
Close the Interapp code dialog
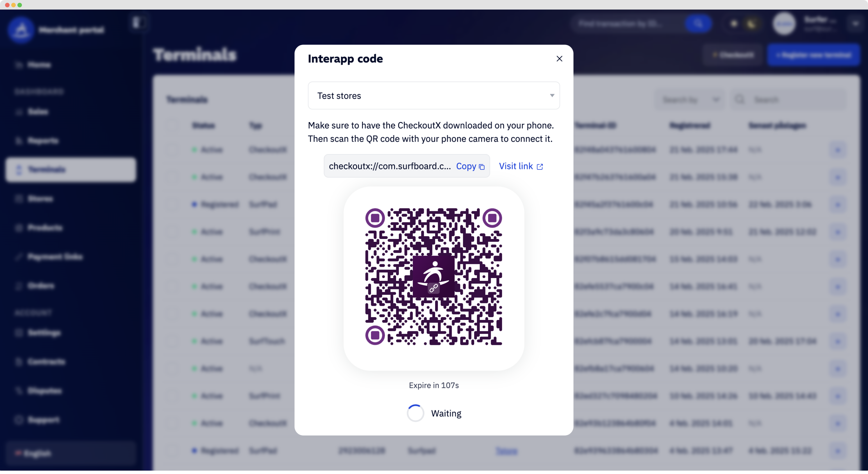click(x=559, y=59)
